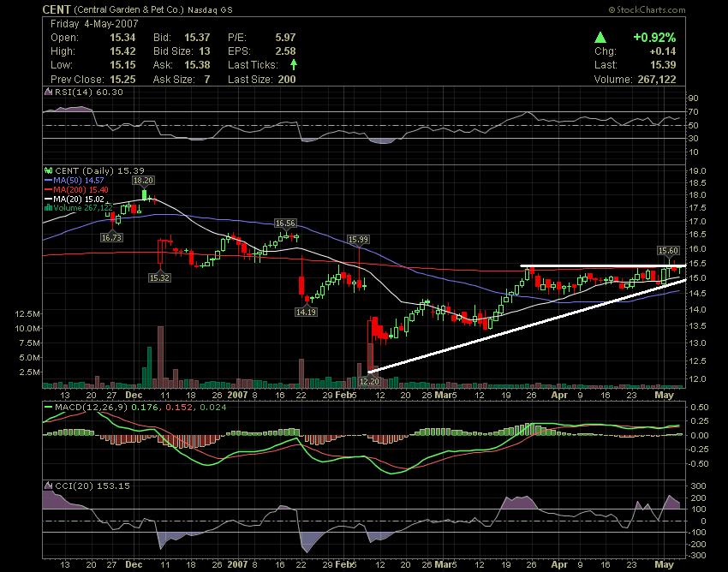Click the company name Central Garden & Pet Co.

point(129,9)
